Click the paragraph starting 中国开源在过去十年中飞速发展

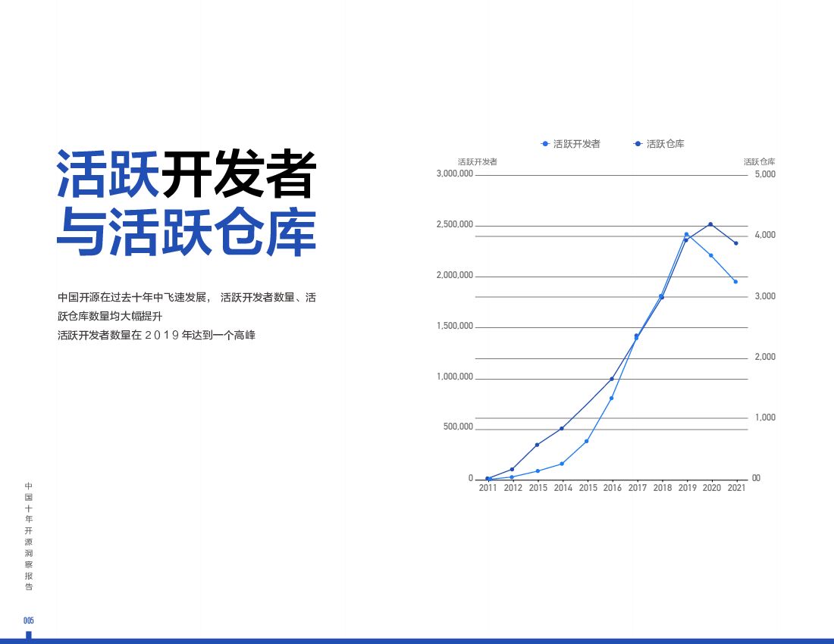coord(187,307)
